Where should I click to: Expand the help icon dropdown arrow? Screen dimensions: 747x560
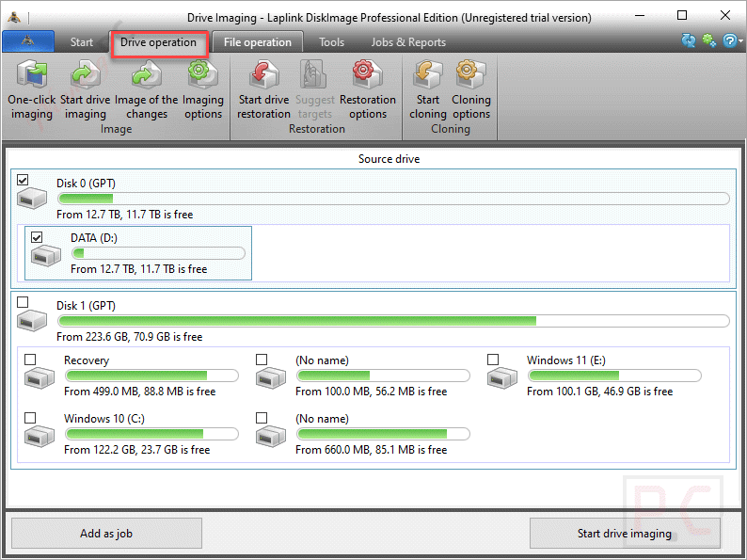pos(740,41)
